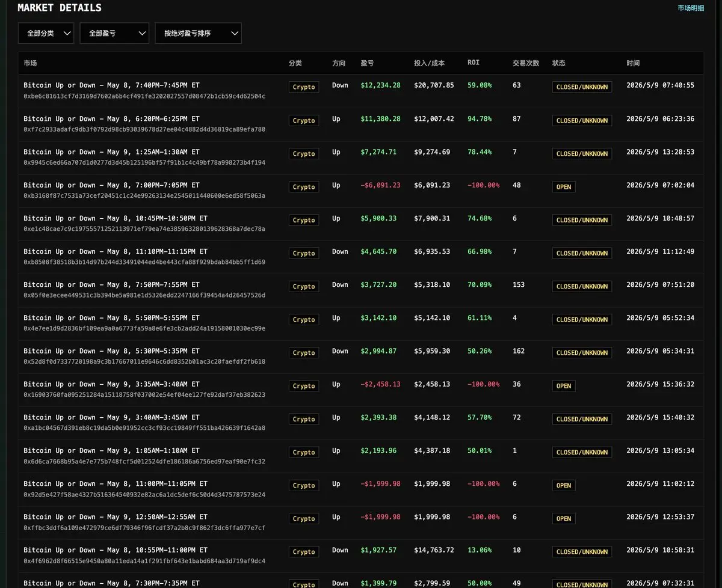Open market May 8, 5:30PM-5:35PM ET
Viewport: 722px width, 588px height.
pyautogui.click(x=111, y=351)
